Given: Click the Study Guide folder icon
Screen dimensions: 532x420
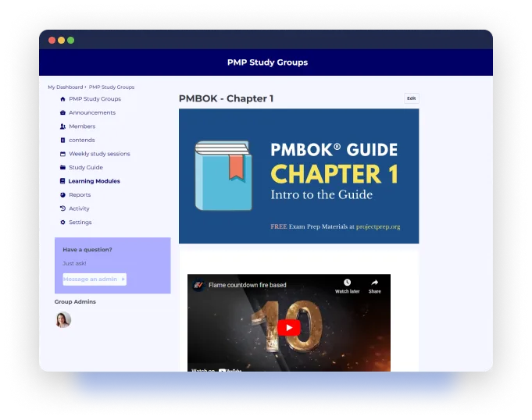Looking at the screenshot, I should 62,168.
